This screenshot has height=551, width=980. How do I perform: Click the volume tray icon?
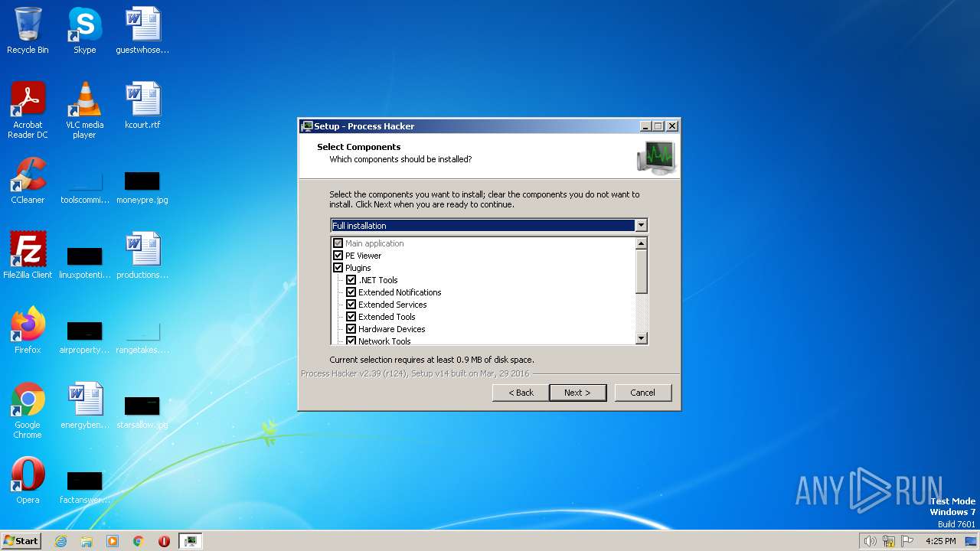click(x=870, y=541)
